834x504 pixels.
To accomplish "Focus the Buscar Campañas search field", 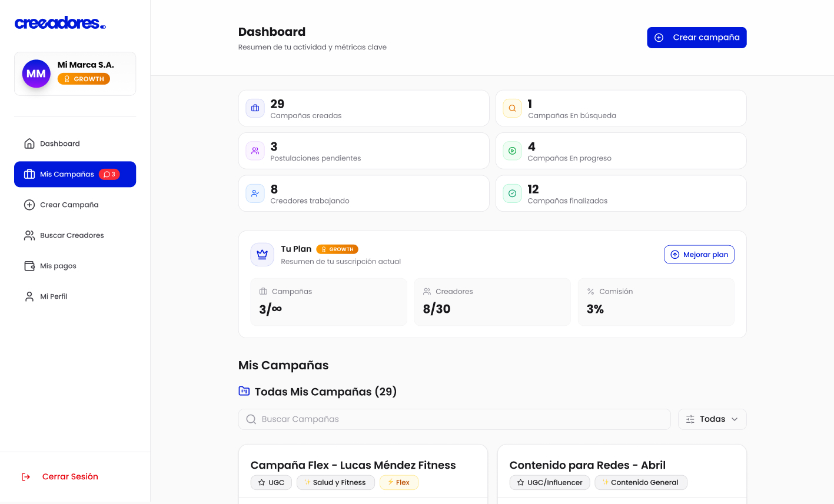I will coord(454,419).
